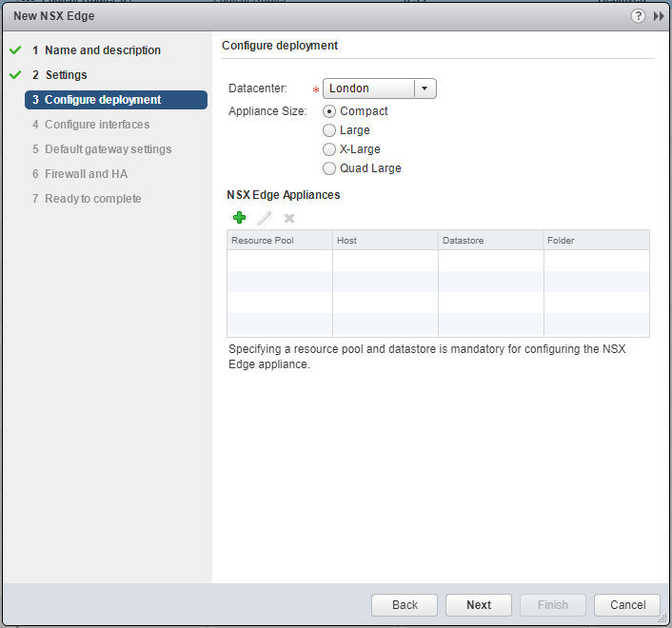Click the Back button

405,605
